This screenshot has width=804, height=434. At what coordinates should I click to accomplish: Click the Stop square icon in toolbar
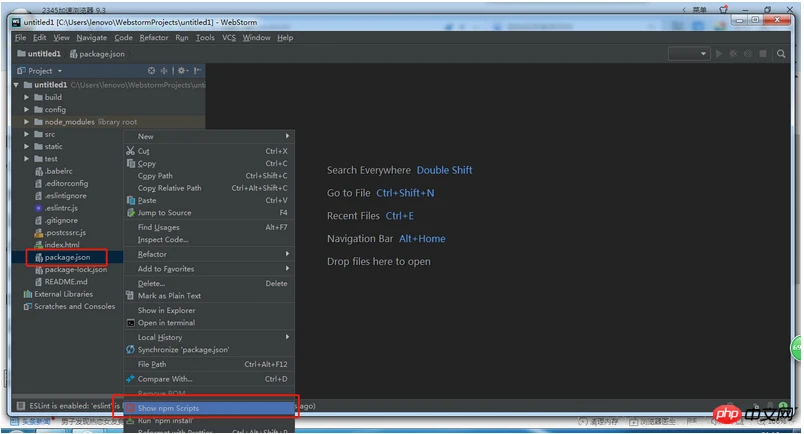click(763, 53)
